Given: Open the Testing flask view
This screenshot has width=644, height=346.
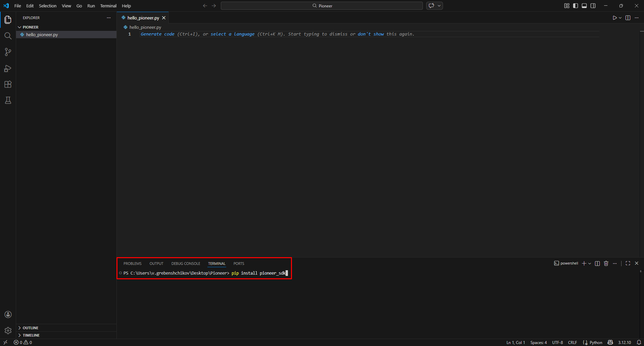Looking at the screenshot, I should coord(8,100).
